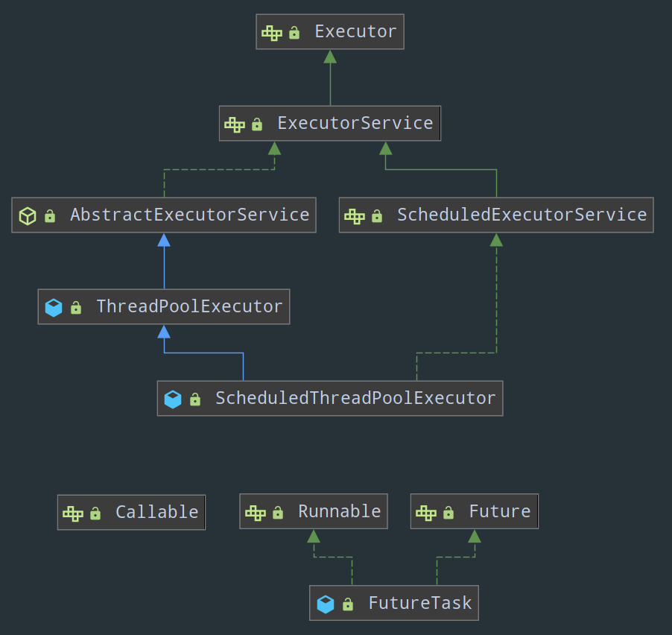Select the Callable node label
Screen dimensions: 672x635
(156, 512)
